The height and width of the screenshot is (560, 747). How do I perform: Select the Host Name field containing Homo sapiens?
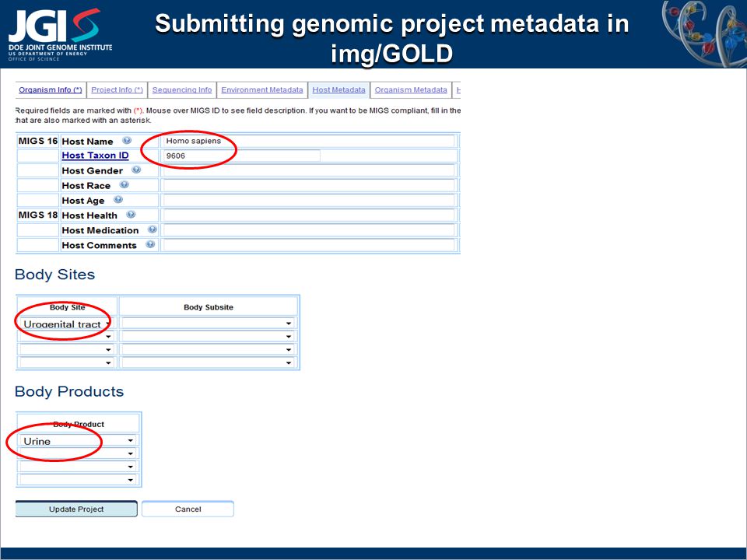(x=309, y=141)
